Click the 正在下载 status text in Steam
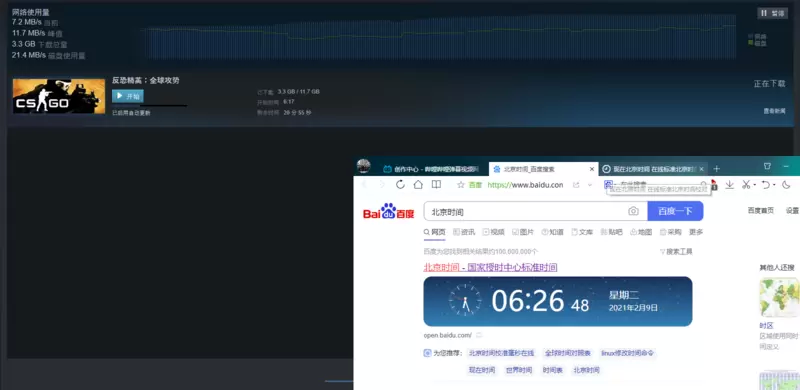The image size is (800, 390). point(769,83)
